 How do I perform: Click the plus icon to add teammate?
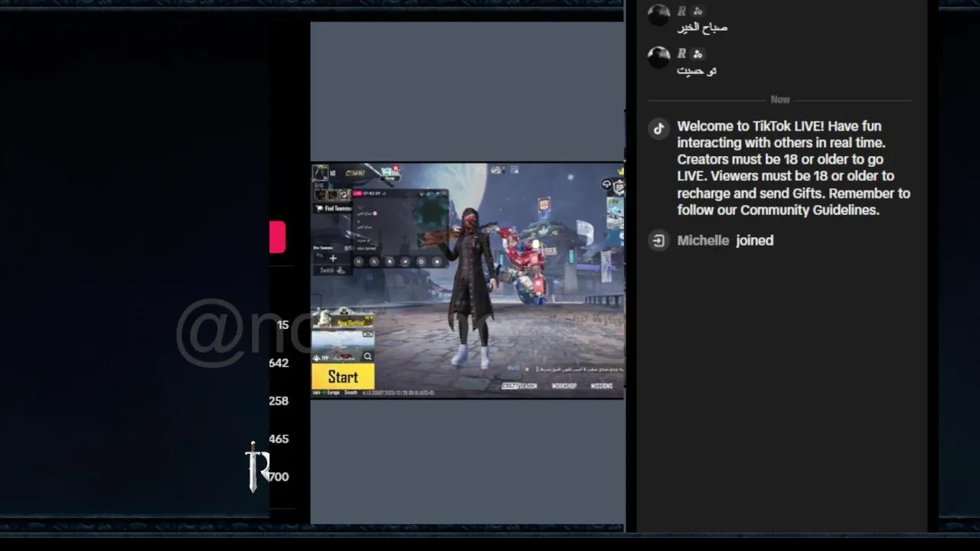pyautogui.click(x=333, y=258)
